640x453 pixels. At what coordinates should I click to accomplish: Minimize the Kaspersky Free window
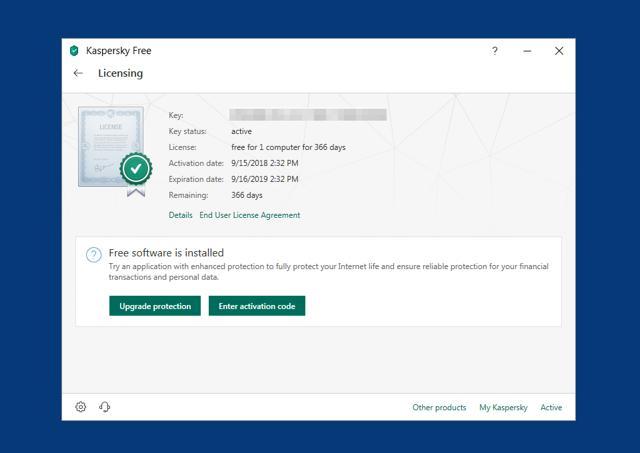(527, 51)
